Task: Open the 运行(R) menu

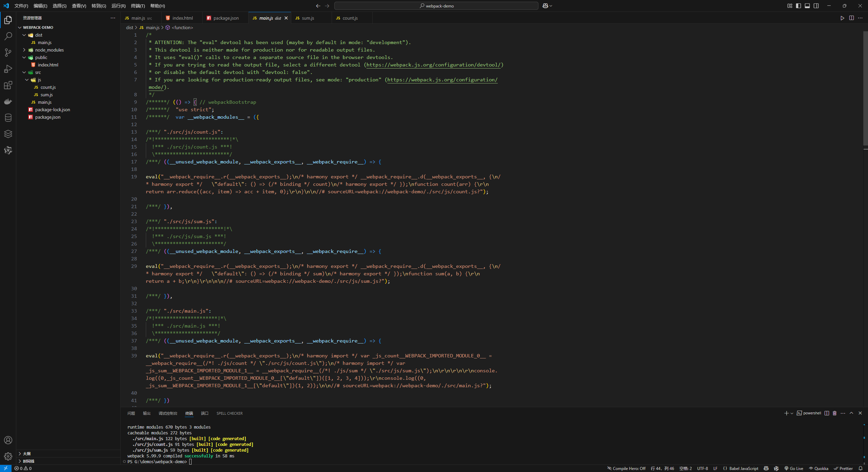Action: coord(118,6)
